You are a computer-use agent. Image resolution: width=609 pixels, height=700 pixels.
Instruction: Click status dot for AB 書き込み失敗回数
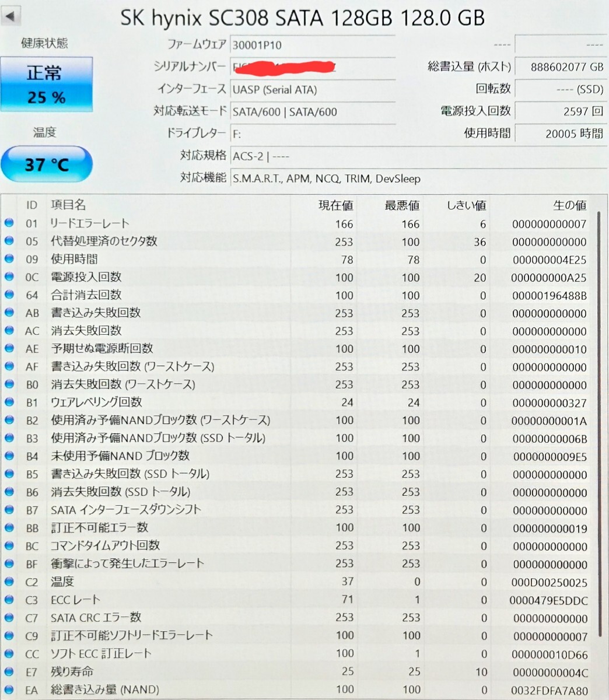click(9, 312)
